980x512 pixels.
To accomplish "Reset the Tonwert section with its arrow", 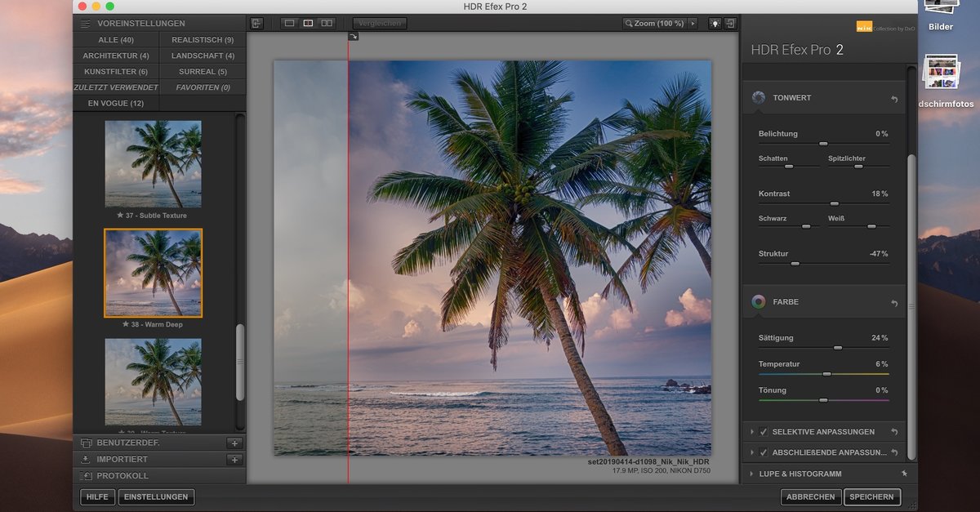I will (894, 99).
